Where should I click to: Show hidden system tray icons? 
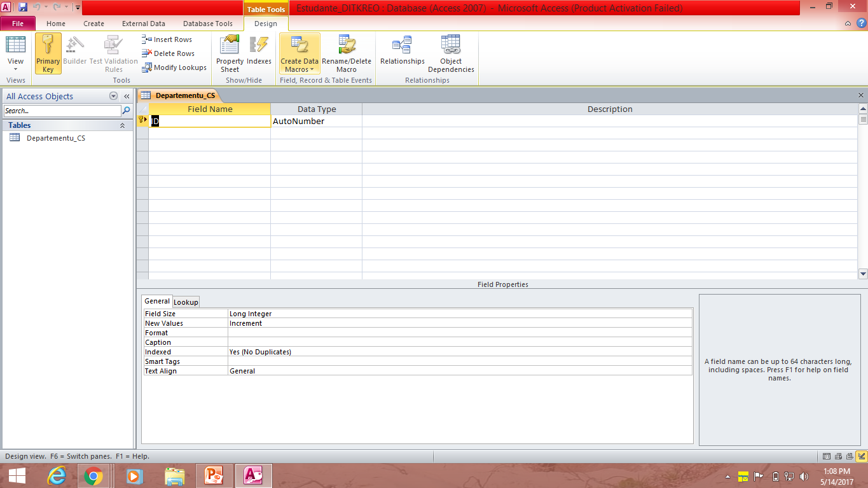pyautogui.click(x=727, y=477)
